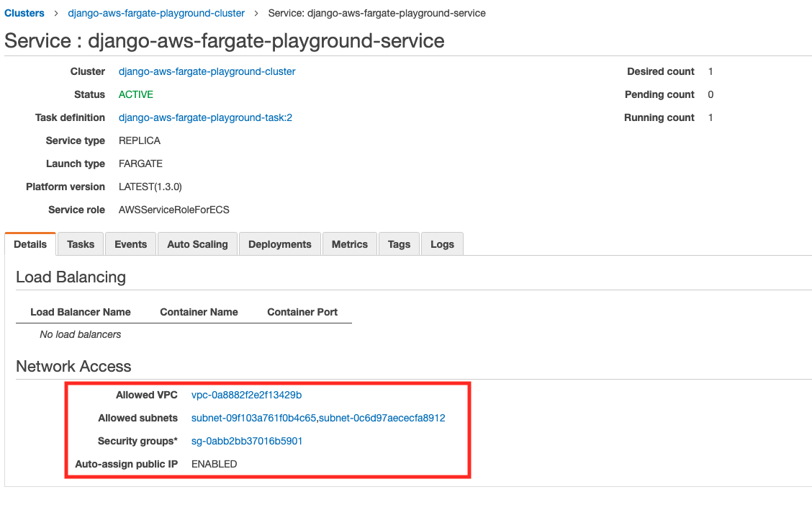Select the Network Access heading

coord(73,367)
